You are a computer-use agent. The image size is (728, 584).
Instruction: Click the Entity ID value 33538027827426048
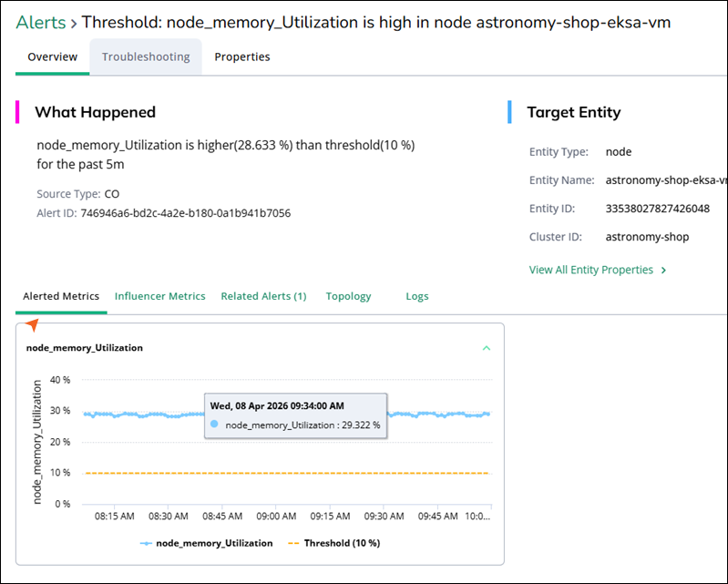pyautogui.click(x=658, y=209)
